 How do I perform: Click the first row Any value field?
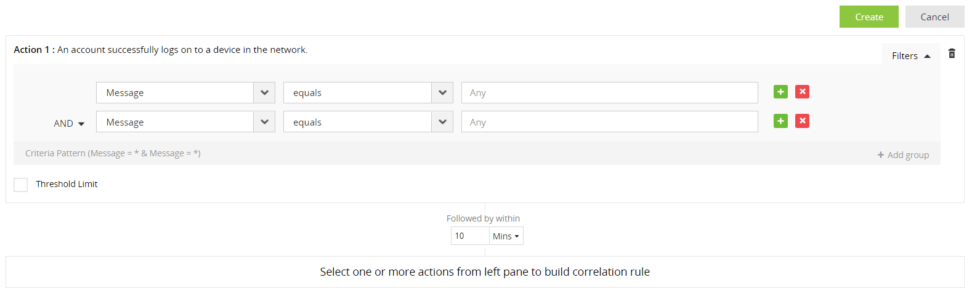click(609, 93)
